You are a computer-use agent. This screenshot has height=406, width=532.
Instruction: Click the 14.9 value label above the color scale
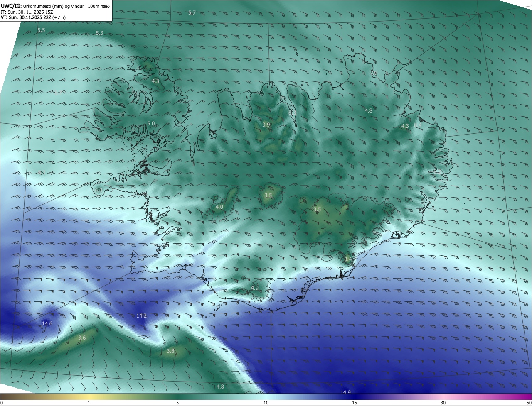point(345,392)
